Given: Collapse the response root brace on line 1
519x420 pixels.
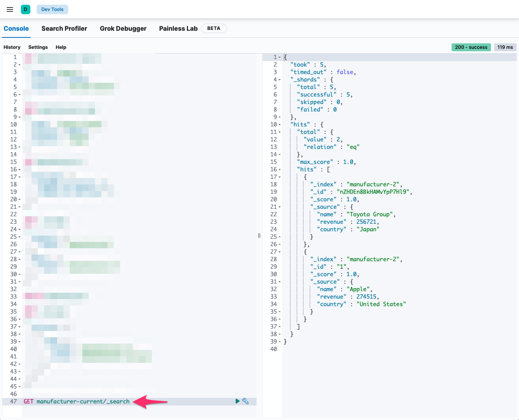Looking at the screenshot, I should [280, 58].
